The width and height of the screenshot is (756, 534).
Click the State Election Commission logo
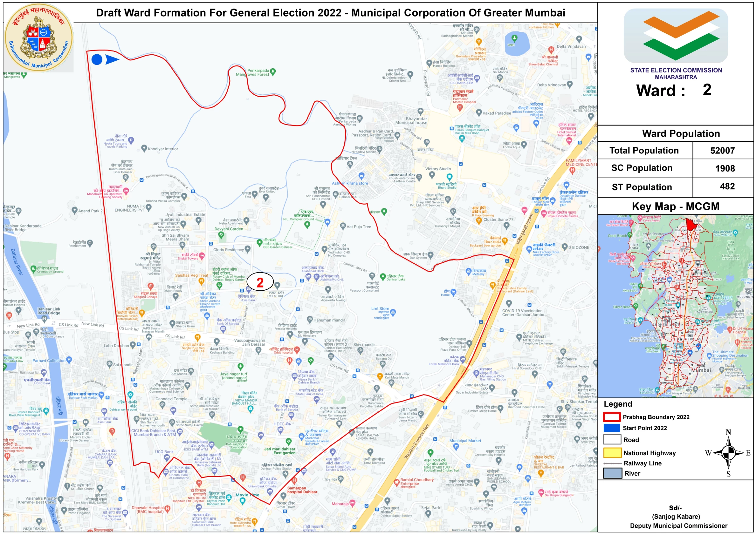(x=676, y=36)
